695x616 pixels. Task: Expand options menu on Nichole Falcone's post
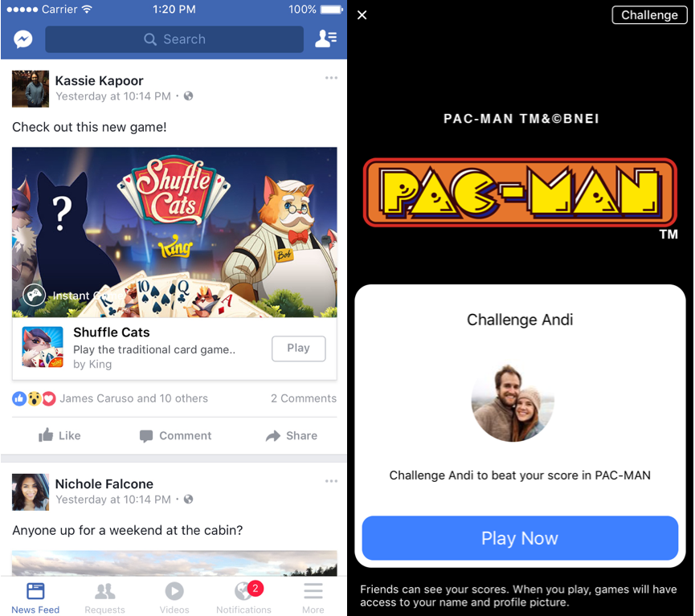coord(331,481)
